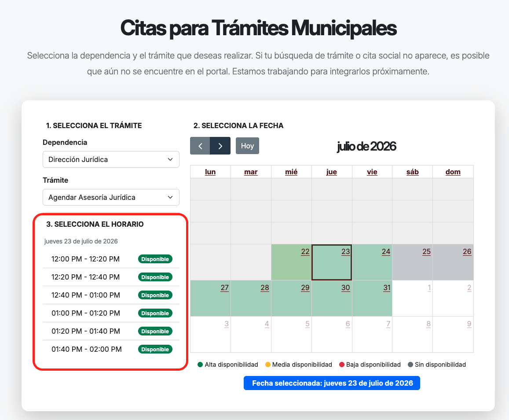
Task: Select the 01:00 PM - 01:20 PM slot
Action: (111, 313)
